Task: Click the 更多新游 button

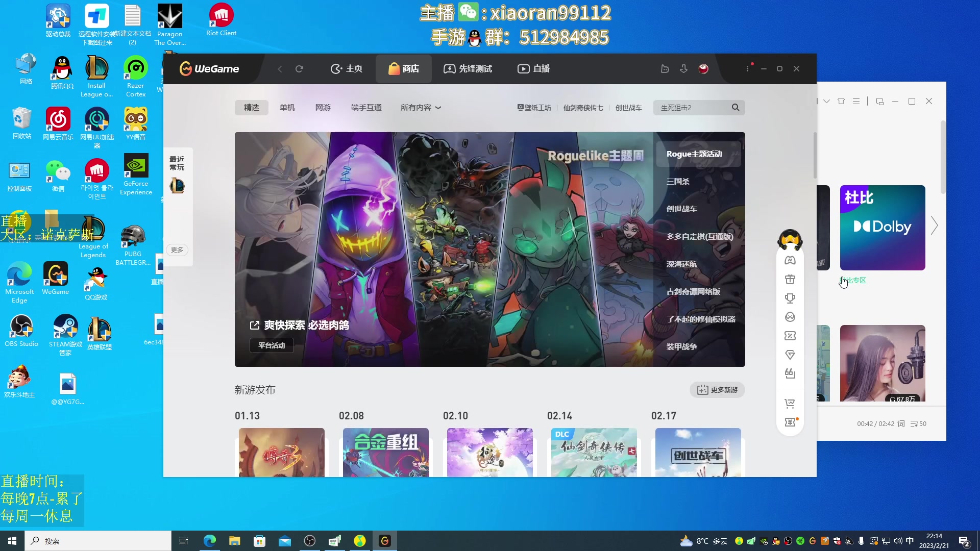Action: [x=717, y=390]
